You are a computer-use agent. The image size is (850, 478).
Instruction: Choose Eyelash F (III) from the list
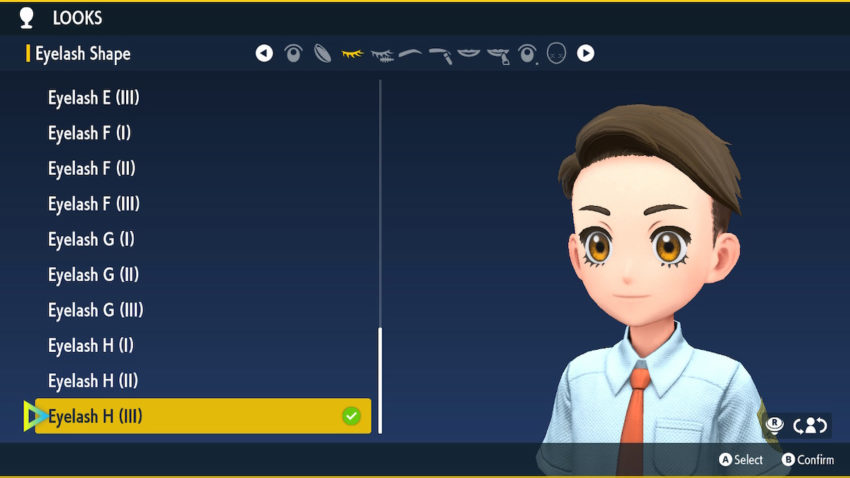tap(94, 204)
